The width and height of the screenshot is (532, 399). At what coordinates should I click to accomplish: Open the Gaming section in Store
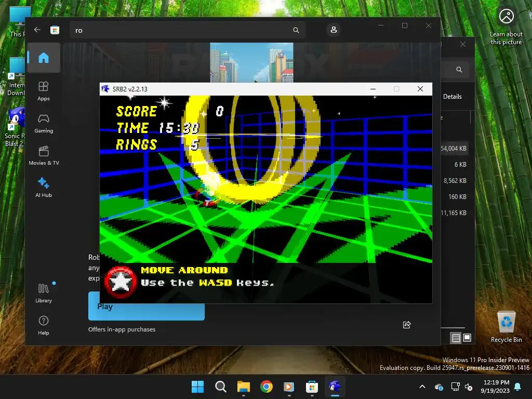(44, 124)
